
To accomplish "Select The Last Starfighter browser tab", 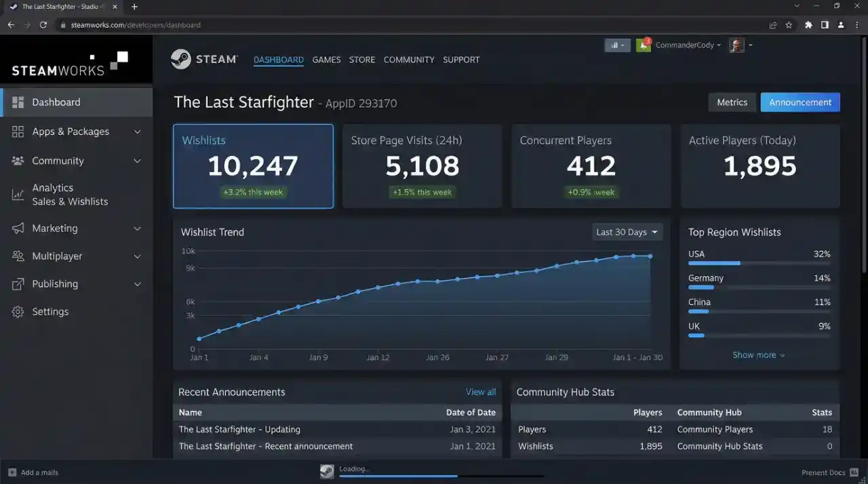I will click(62, 7).
